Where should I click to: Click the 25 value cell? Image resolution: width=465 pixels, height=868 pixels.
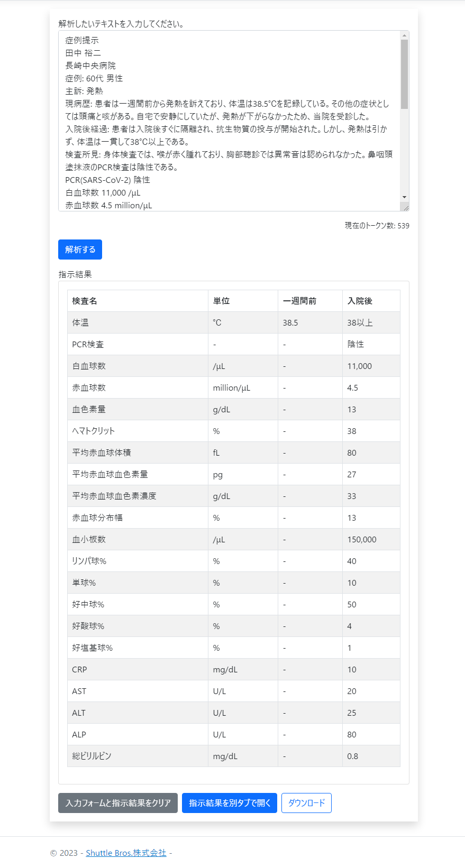[x=371, y=713]
